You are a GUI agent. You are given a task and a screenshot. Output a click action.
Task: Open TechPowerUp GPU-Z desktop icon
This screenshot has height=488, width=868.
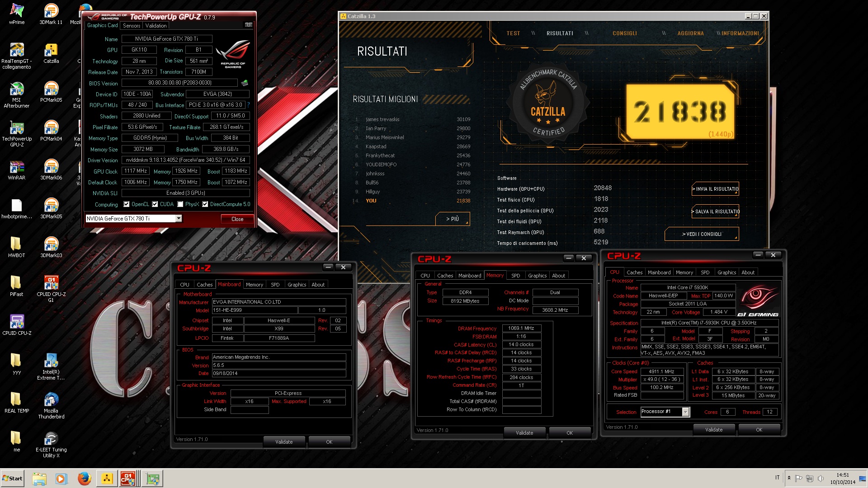[17, 133]
